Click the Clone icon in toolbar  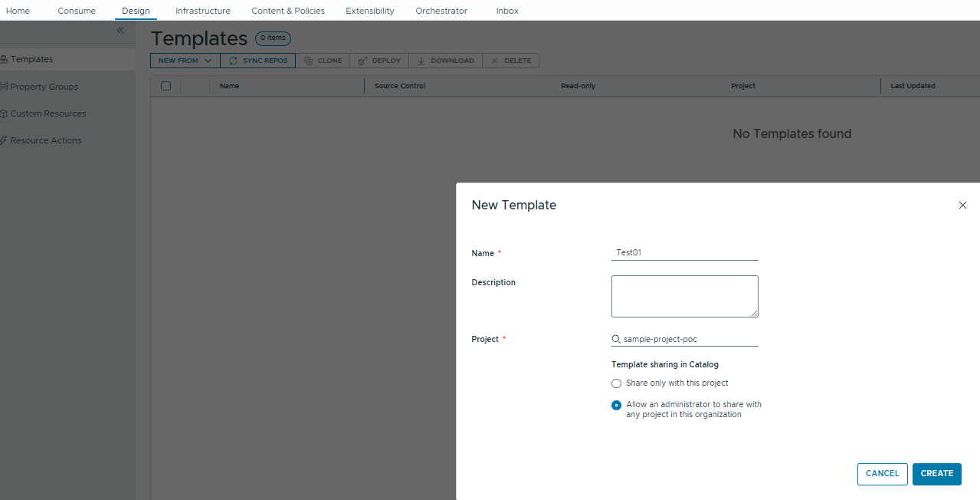click(308, 61)
